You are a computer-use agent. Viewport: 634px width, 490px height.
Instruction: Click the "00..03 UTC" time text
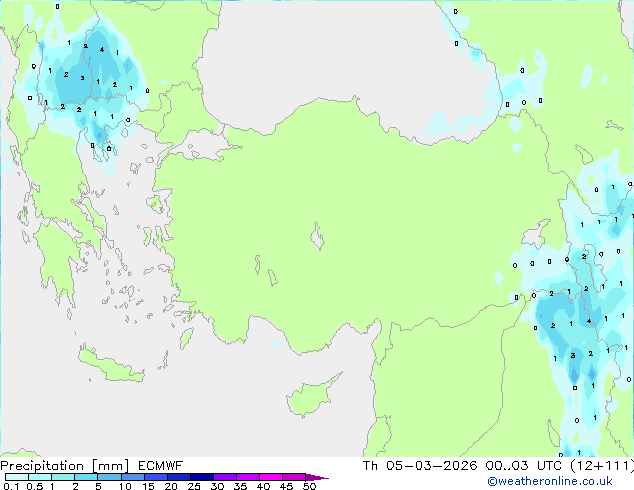[524, 466]
